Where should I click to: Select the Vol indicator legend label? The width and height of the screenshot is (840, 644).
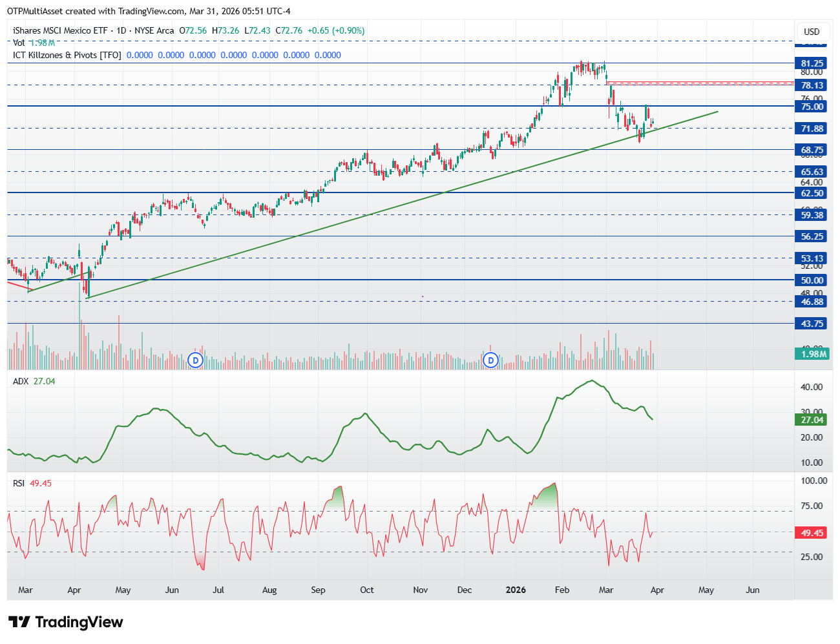(x=19, y=43)
